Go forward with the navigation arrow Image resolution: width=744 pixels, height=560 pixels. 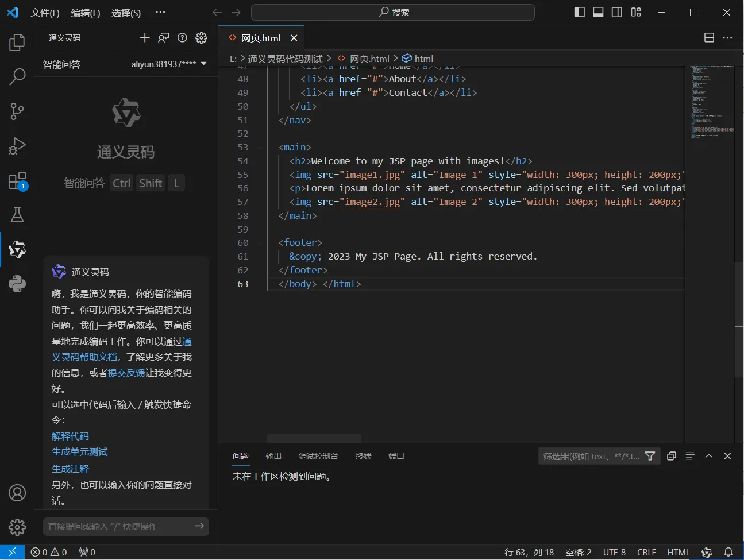coord(236,12)
